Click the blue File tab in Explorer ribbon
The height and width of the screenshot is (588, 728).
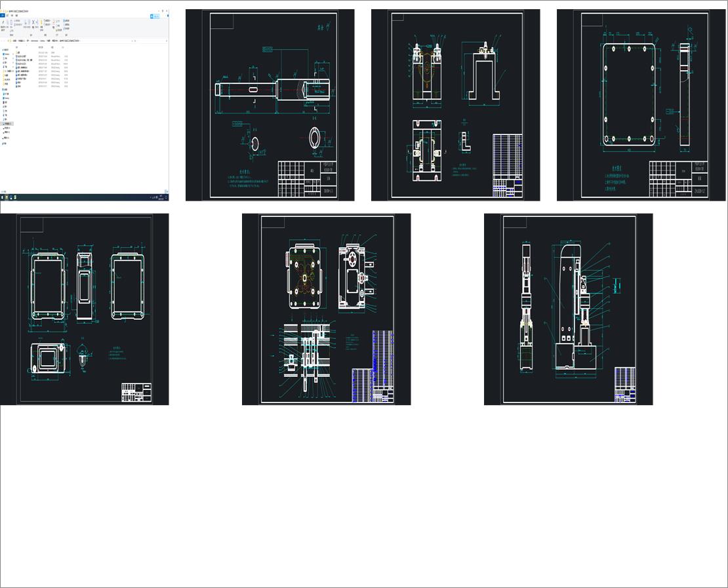3,15
